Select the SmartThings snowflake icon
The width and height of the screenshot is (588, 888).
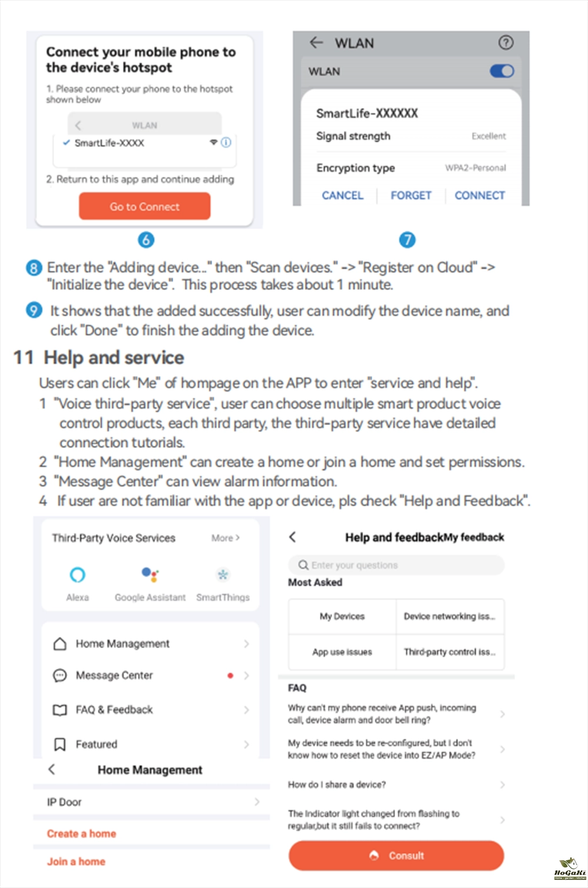223,575
